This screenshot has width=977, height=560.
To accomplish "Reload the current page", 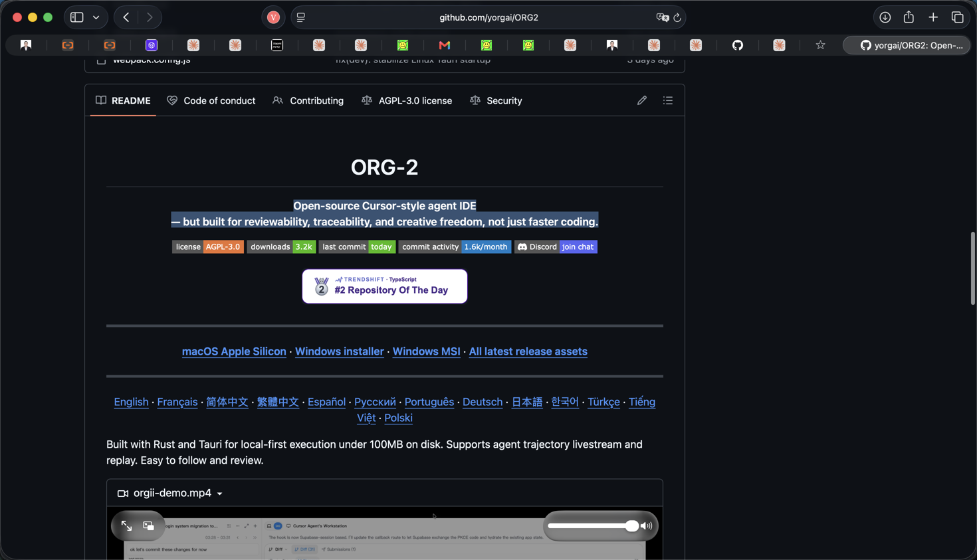I will [677, 17].
